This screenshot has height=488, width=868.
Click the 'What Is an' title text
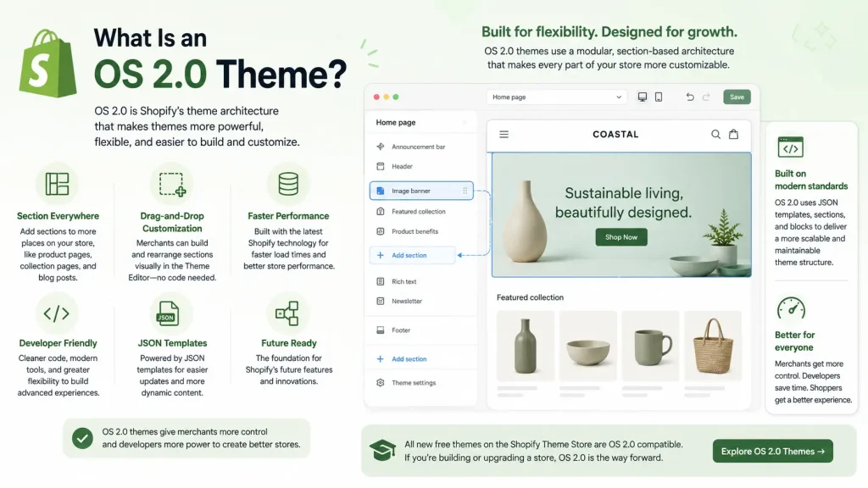(150, 38)
